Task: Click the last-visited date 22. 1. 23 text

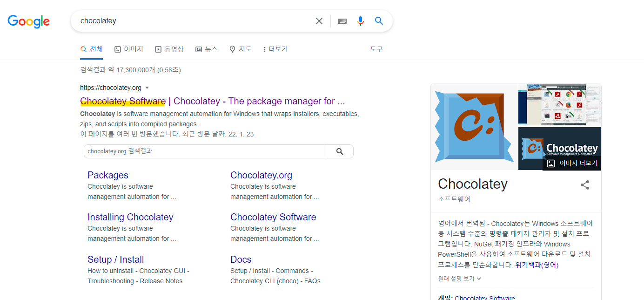Action: click(x=241, y=134)
